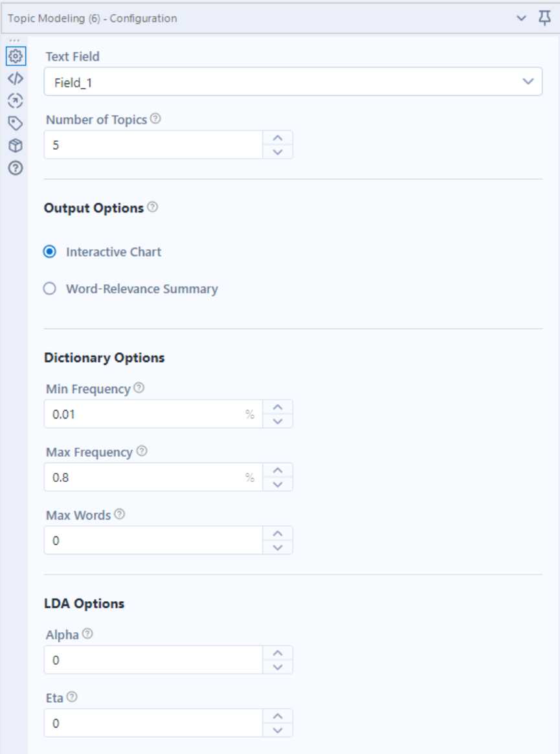
Task: Collapse the Topic Modeling configuration panel
Action: point(521,18)
